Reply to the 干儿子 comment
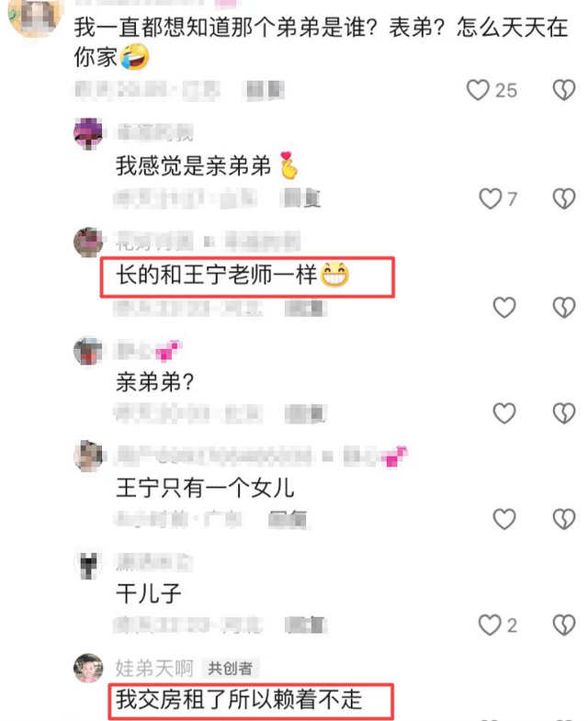Screen dimensions: 588x721 point(306,625)
